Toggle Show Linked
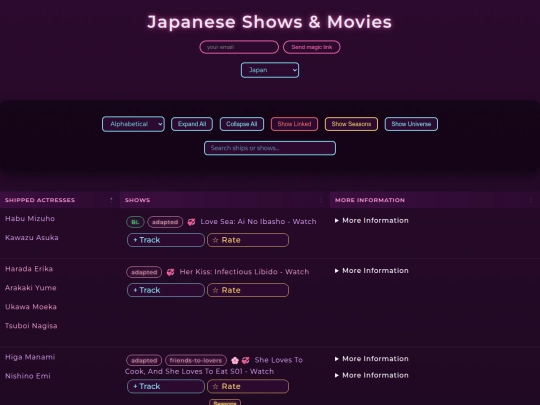The width and height of the screenshot is (540, 405). pos(294,124)
